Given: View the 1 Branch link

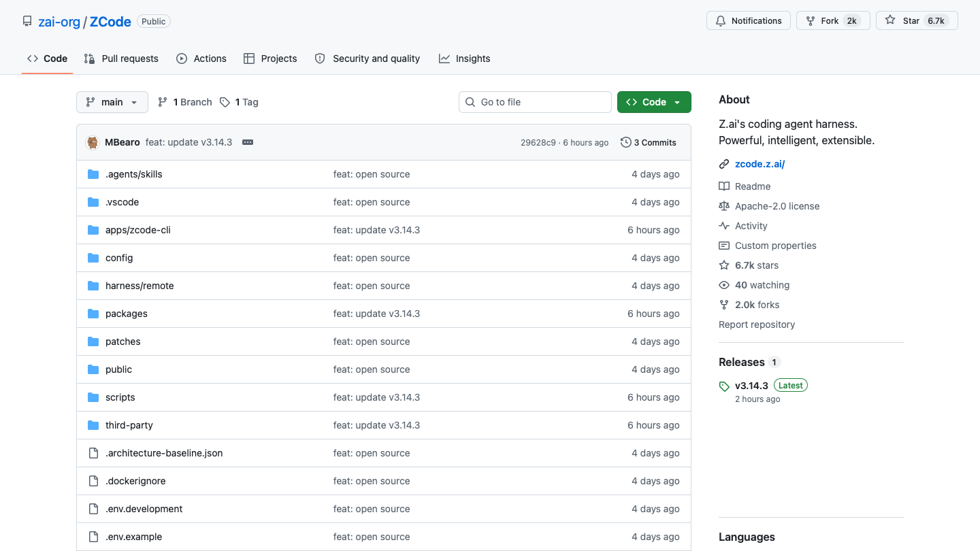Looking at the screenshot, I should (184, 102).
